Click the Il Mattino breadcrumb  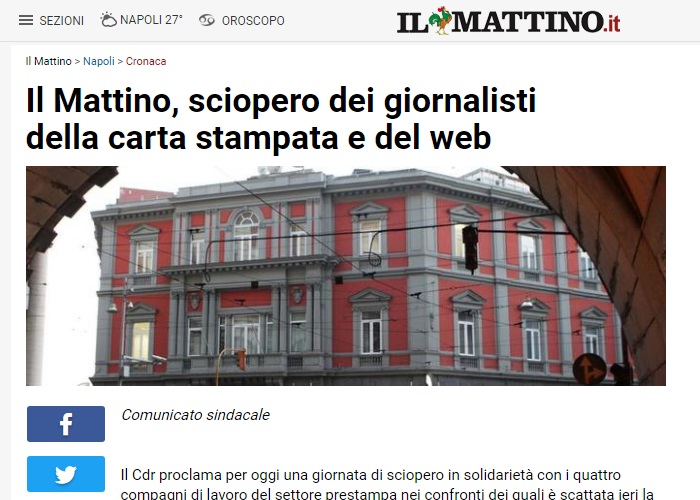[x=48, y=61]
